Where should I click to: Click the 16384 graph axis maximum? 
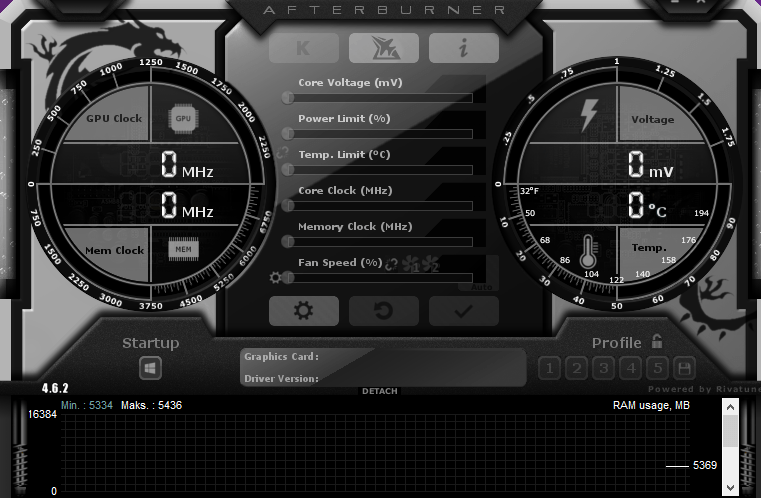pos(42,414)
